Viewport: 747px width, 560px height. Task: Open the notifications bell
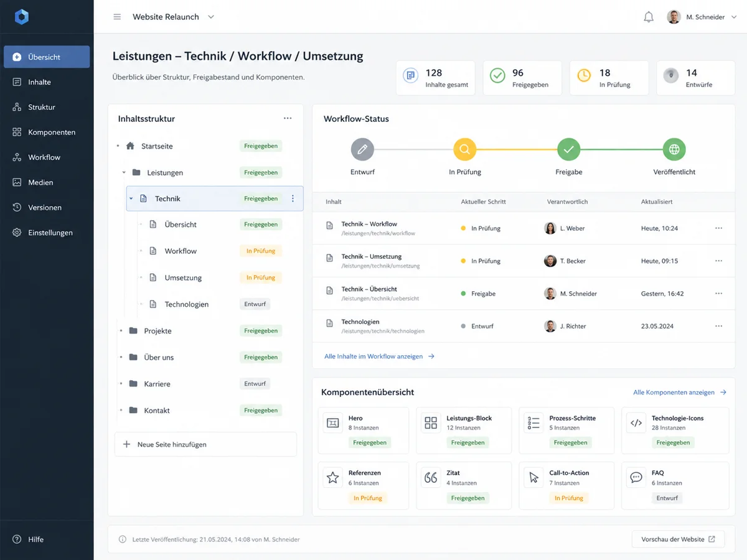point(649,17)
